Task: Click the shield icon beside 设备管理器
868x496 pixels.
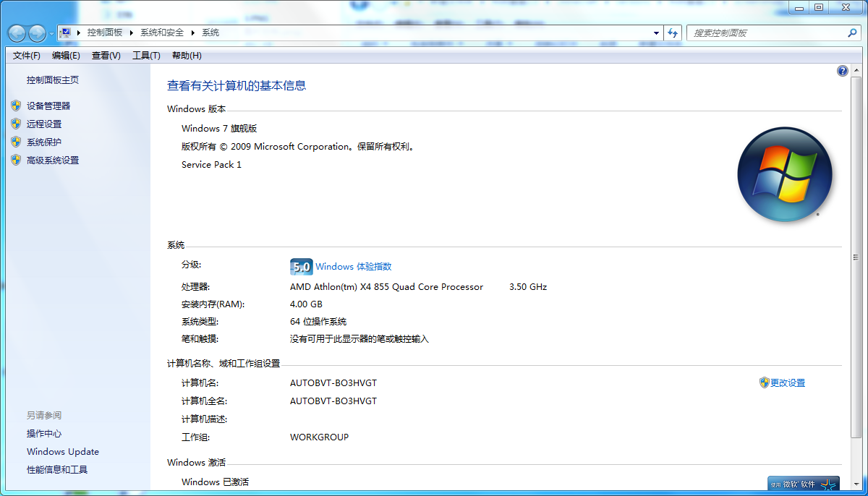Action: coord(16,106)
